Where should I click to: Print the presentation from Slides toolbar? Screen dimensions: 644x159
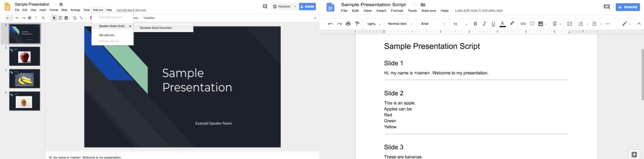[30, 18]
